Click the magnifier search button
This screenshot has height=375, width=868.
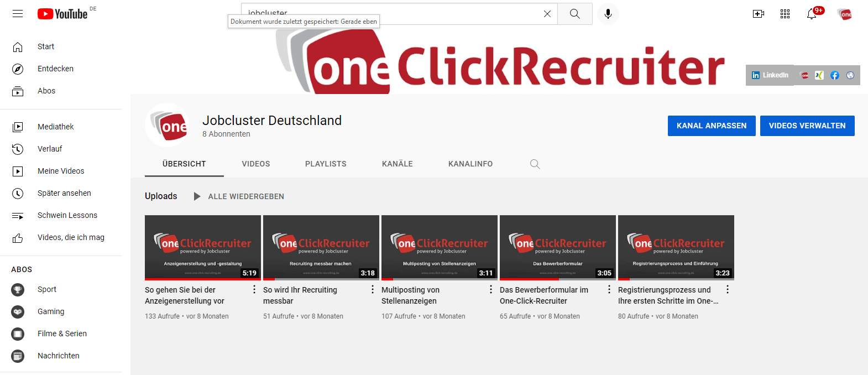[575, 14]
